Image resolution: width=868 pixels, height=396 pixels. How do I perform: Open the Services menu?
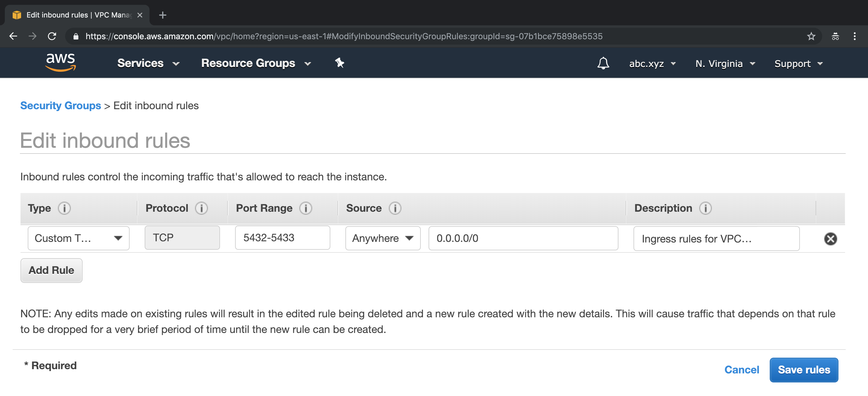click(x=148, y=63)
